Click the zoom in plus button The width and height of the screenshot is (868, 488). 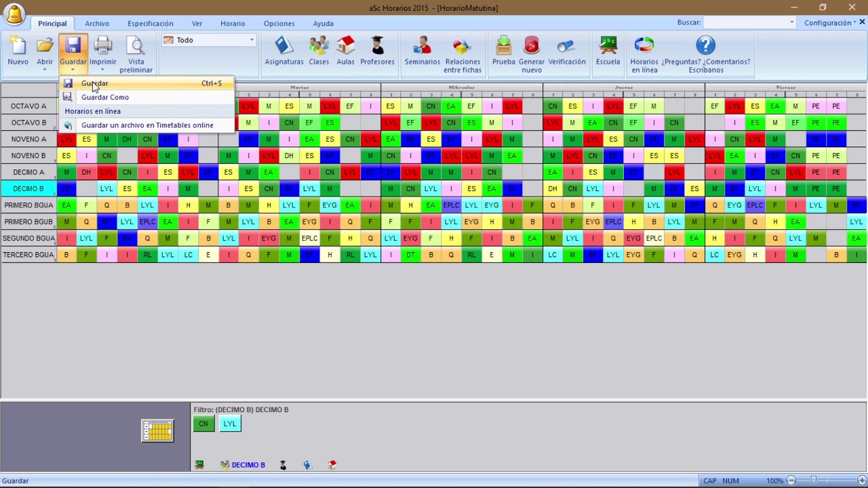861,481
